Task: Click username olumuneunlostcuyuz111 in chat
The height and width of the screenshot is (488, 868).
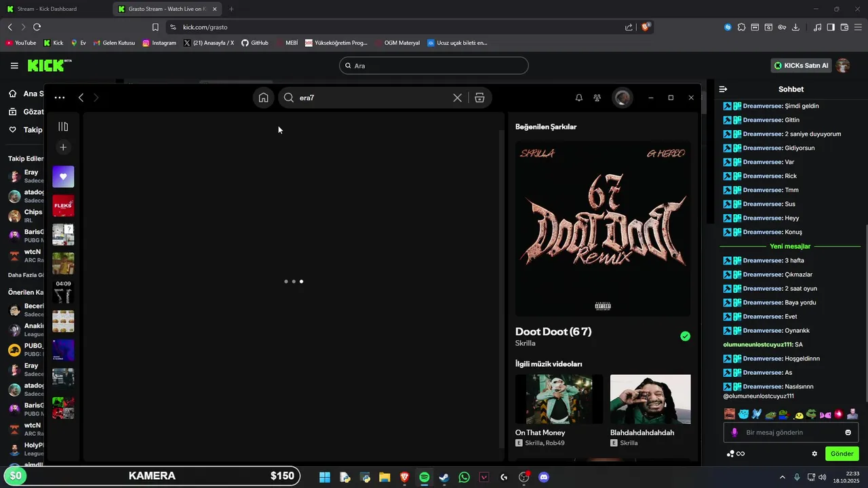Action: tap(758, 344)
